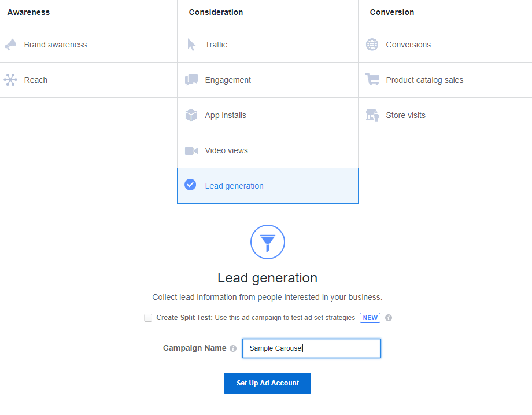The height and width of the screenshot is (415, 532).
Task: Click the Engagement chat bubbles icon
Action: click(x=191, y=80)
